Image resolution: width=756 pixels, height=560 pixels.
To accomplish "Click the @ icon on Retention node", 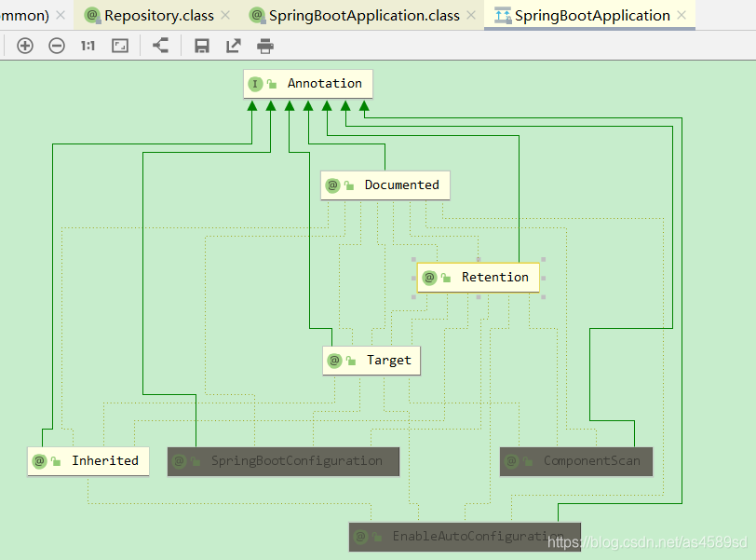I will pos(429,278).
